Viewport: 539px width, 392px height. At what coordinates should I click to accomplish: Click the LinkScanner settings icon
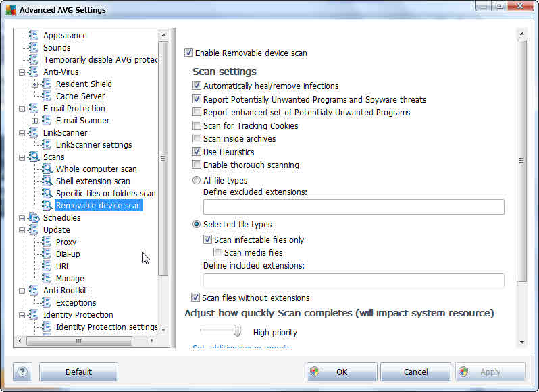click(x=47, y=144)
